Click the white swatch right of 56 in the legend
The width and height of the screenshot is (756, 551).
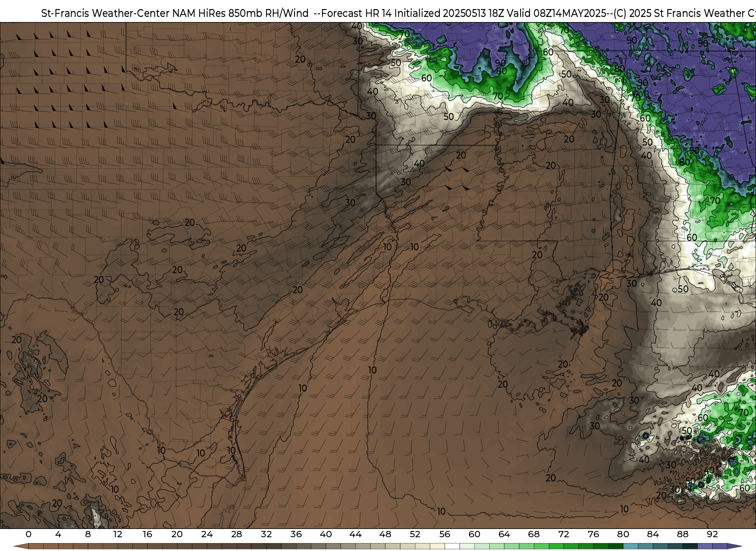pos(452,546)
